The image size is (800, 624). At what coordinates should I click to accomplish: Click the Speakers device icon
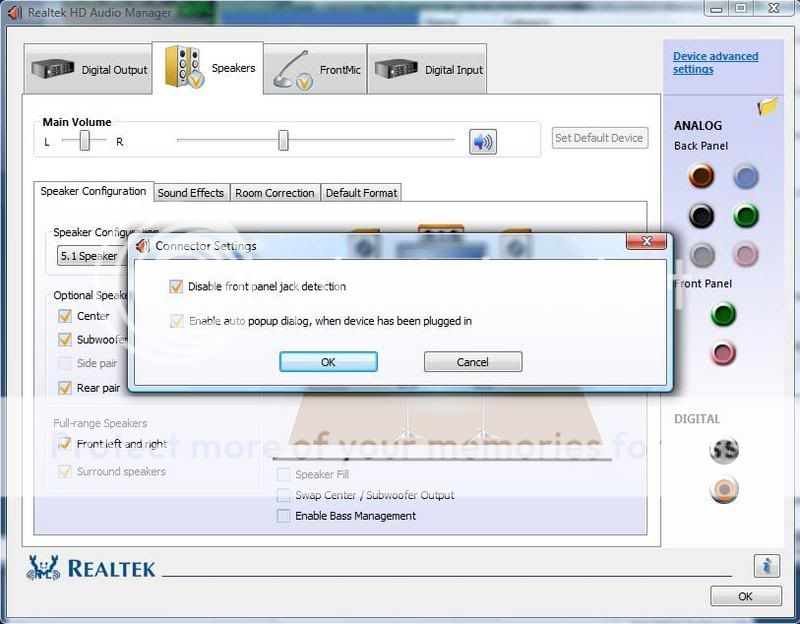[184, 67]
